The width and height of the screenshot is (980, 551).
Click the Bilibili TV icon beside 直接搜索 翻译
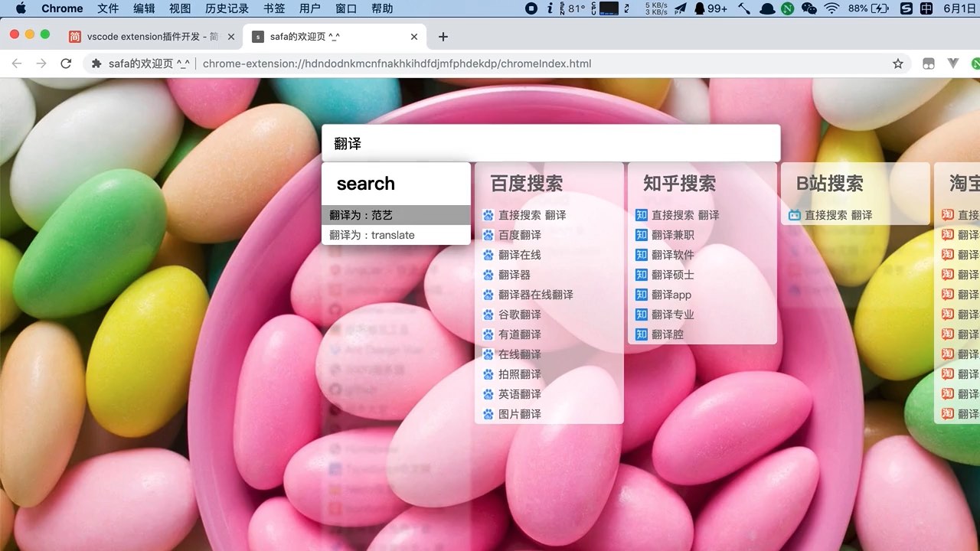click(794, 215)
